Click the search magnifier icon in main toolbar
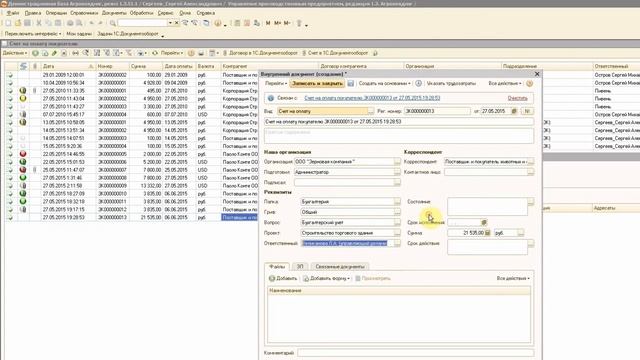640x360 pixels. (113, 23)
